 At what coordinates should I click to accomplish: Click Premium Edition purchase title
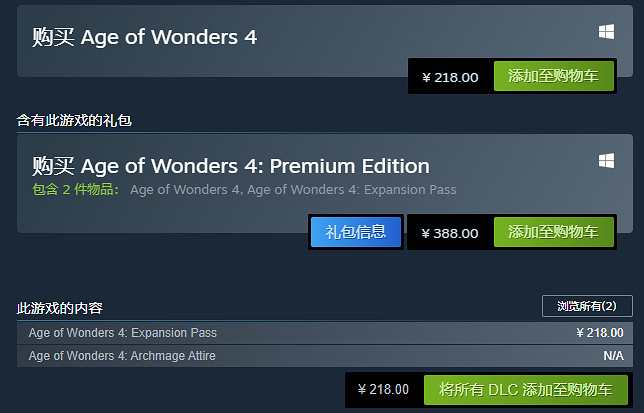coord(230,165)
